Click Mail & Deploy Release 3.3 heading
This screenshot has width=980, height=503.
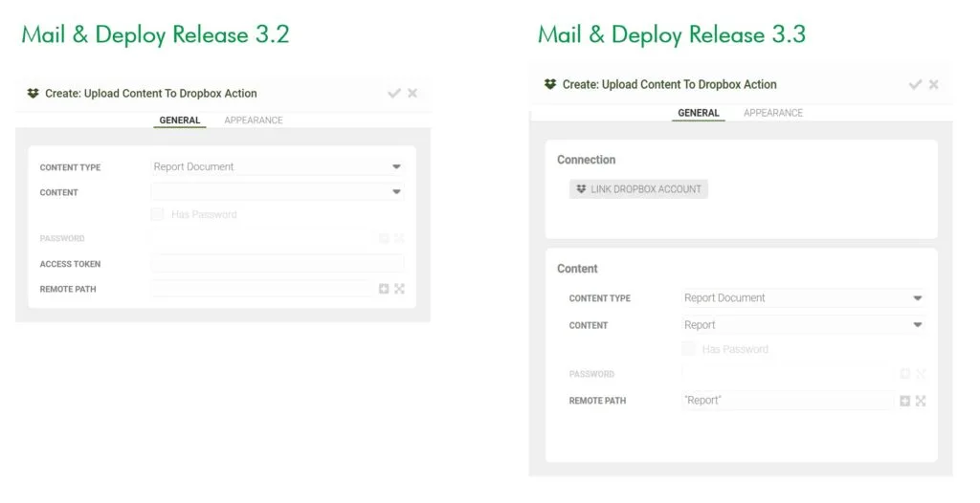(x=672, y=35)
